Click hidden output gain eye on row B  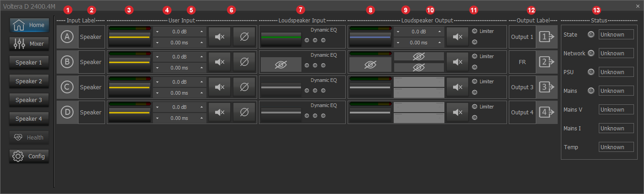419,56
